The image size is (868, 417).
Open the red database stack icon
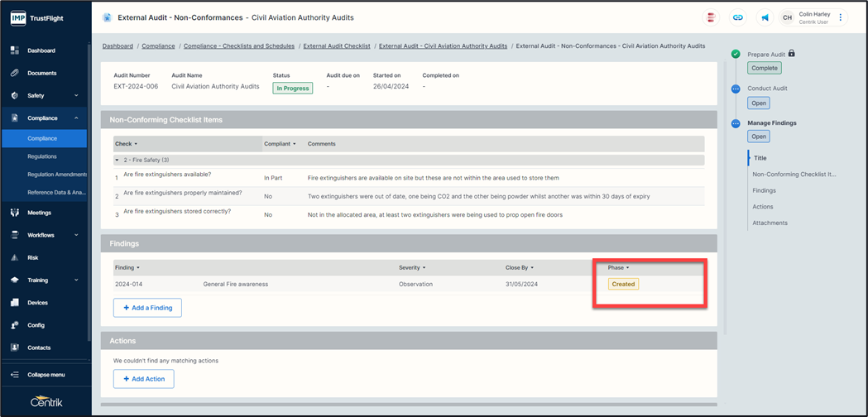pos(711,17)
